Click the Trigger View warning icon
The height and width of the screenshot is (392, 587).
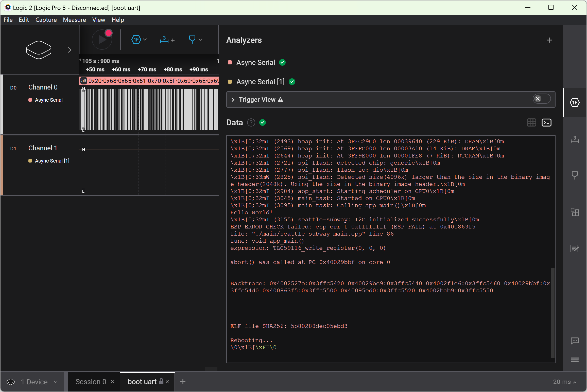(x=280, y=100)
